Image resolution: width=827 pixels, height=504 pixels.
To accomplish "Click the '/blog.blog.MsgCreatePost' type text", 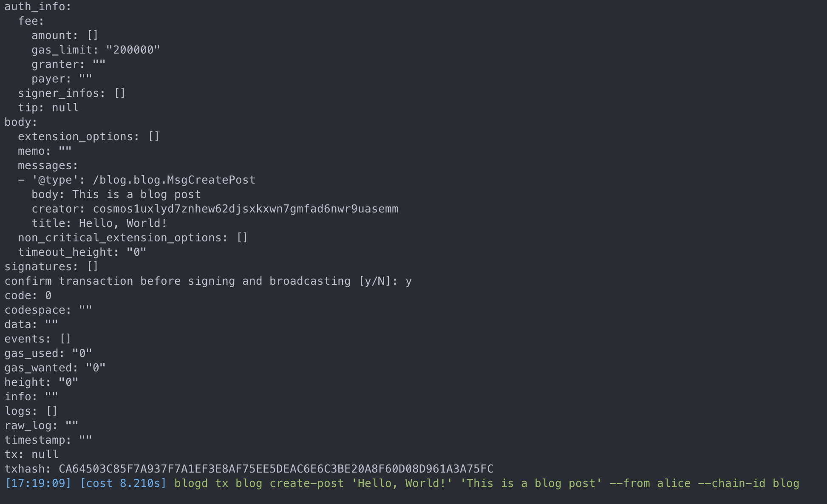I will coord(174,180).
